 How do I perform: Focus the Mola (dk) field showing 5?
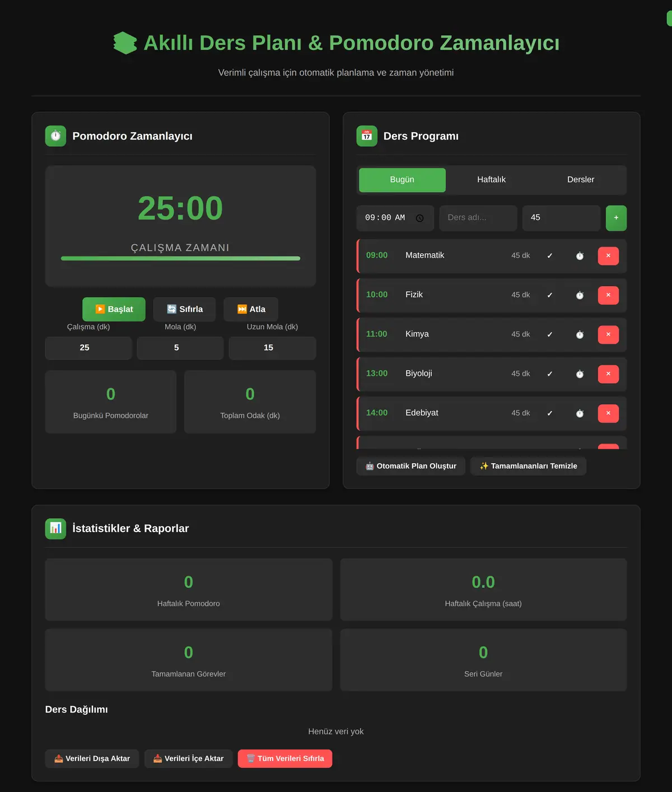tap(180, 348)
